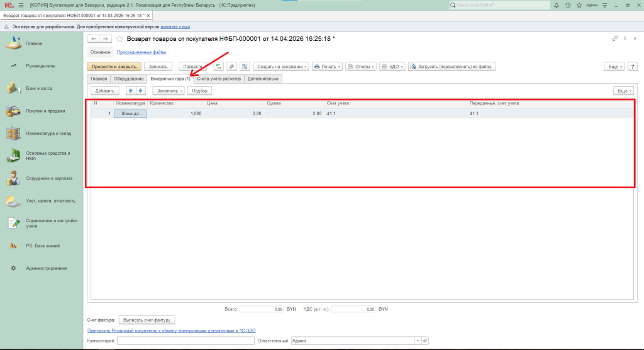Open Банк и касса section
Image resolution: width=644 pixels, height=350 pixels.
39,88
